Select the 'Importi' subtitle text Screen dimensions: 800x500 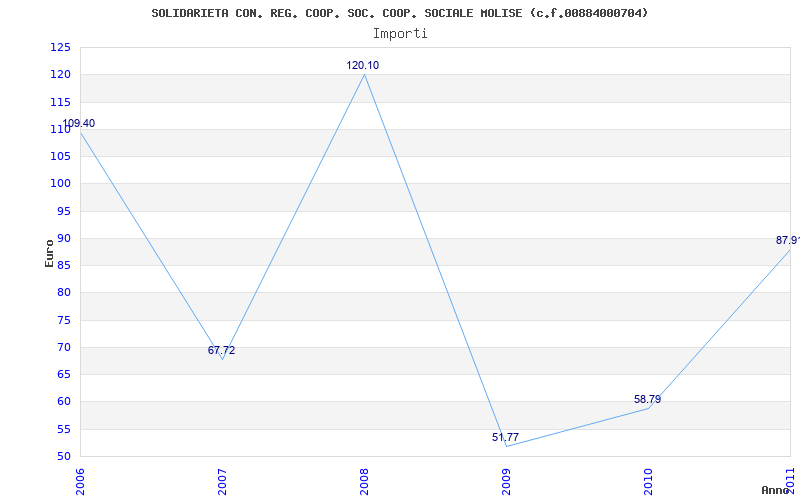tap(400, 34)
